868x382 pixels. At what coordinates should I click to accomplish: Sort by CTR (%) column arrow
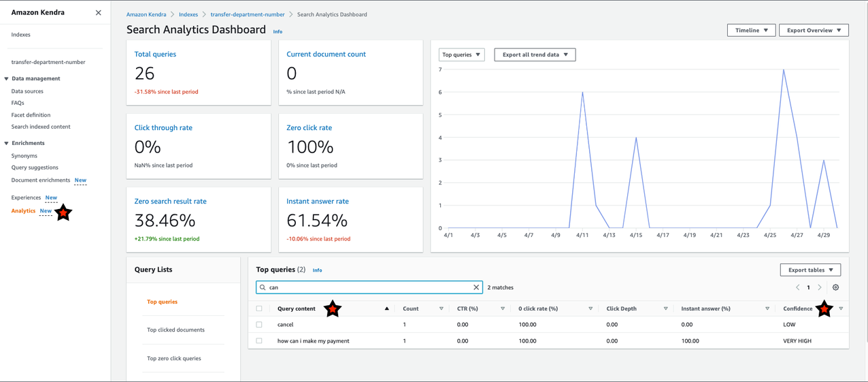point(503,308)
